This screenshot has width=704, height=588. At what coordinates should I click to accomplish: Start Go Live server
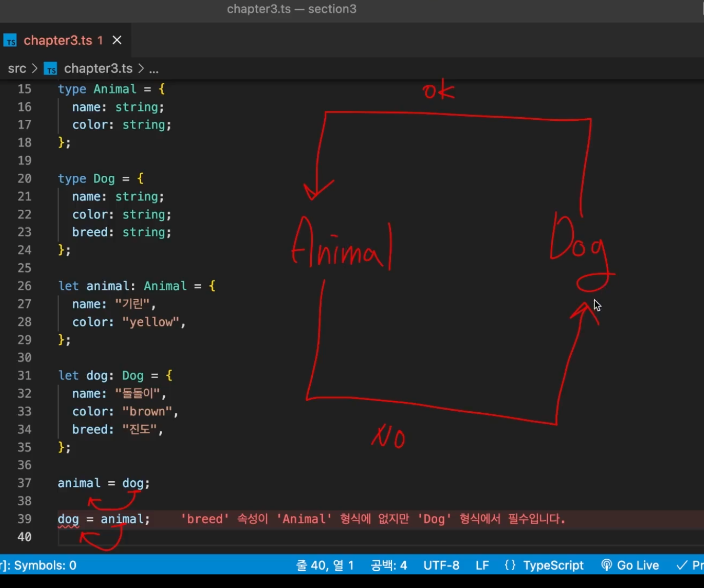[630, 566]
